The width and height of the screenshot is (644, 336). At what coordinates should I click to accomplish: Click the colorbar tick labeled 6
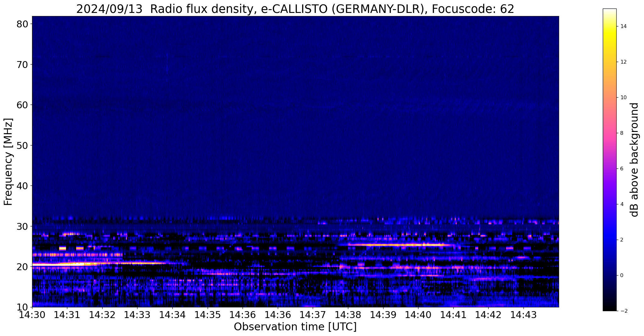(621, 169)
